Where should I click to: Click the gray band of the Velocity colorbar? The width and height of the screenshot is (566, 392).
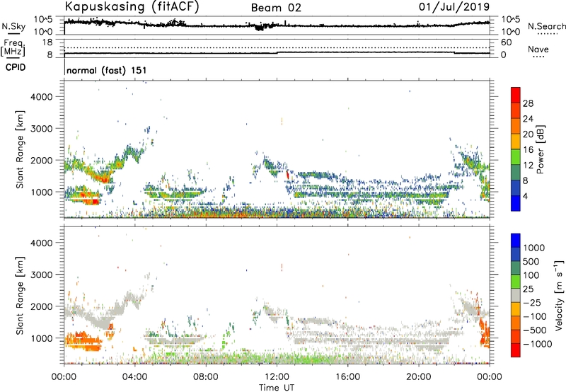coord(516,296)
